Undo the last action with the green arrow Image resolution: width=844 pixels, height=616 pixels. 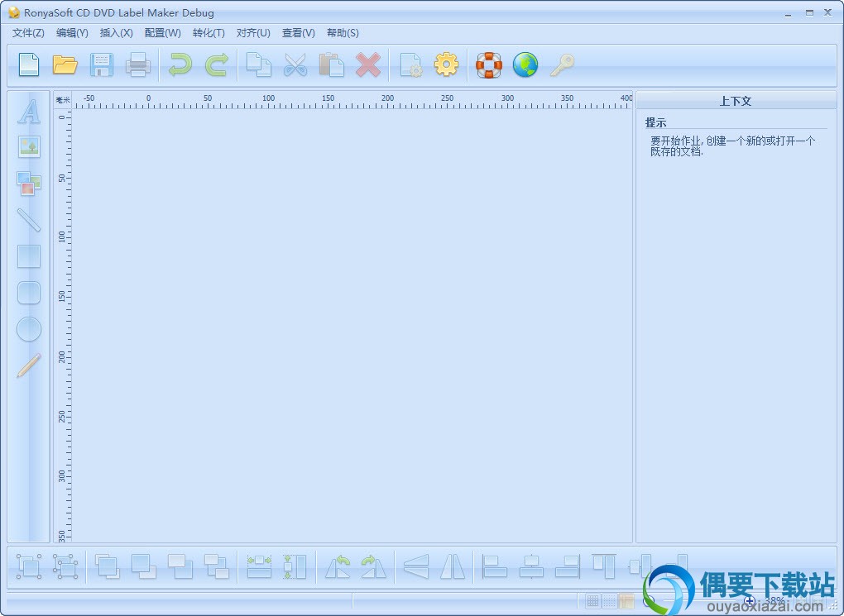point(180,64)
